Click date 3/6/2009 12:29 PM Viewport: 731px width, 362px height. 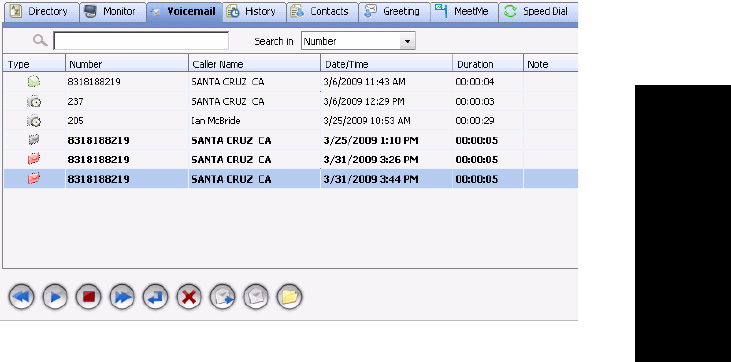364,101
